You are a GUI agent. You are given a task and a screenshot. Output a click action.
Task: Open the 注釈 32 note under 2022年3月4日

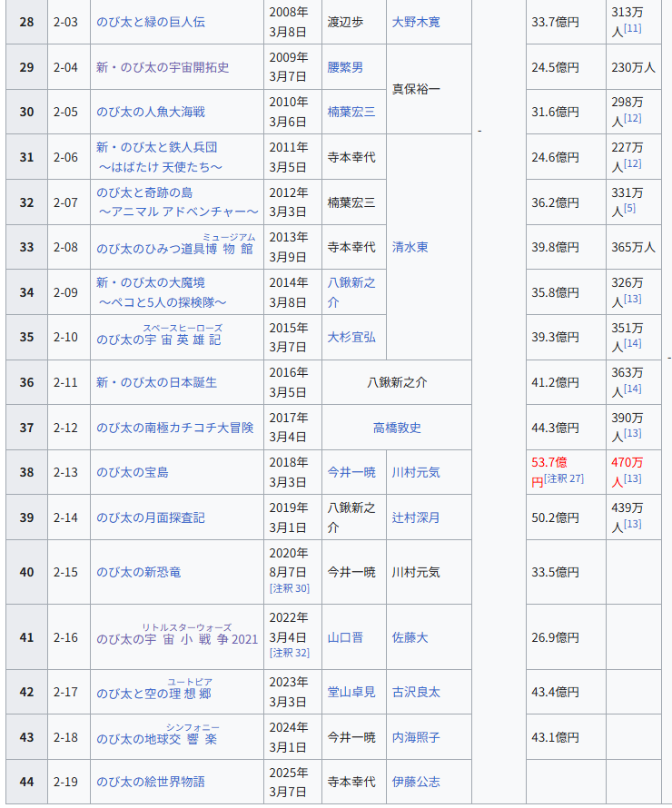[x=290, y=653]
